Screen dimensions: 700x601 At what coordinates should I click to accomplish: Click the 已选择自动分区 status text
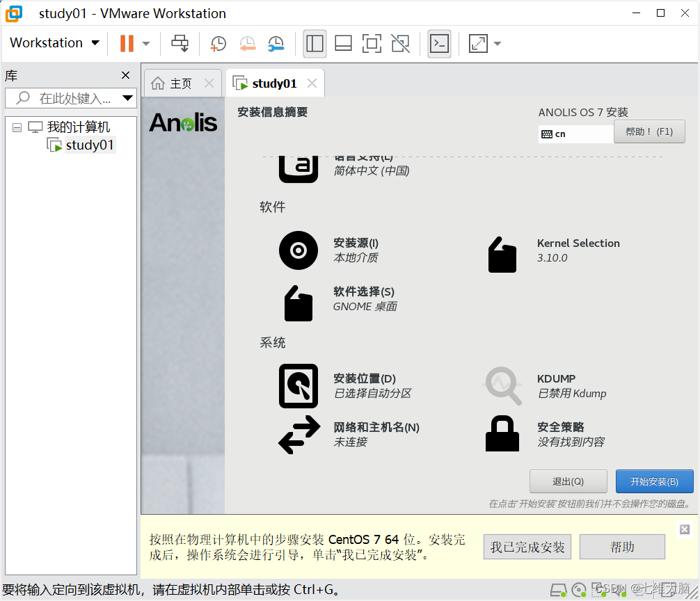[x=372, y=394]
